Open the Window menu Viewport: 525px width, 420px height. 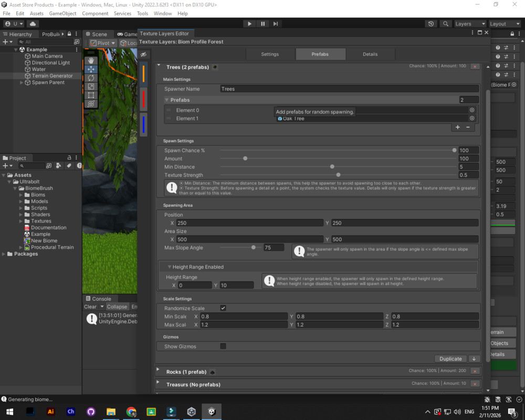coord(163,14)
